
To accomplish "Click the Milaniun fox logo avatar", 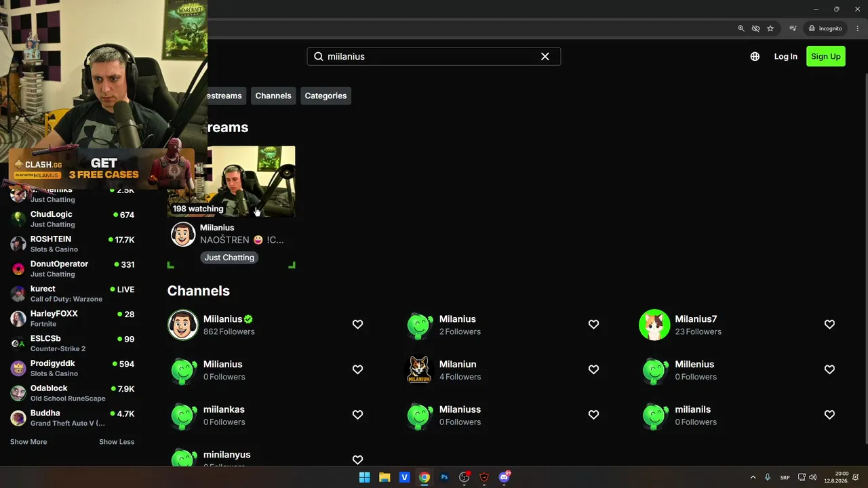I will coord(419,370).
